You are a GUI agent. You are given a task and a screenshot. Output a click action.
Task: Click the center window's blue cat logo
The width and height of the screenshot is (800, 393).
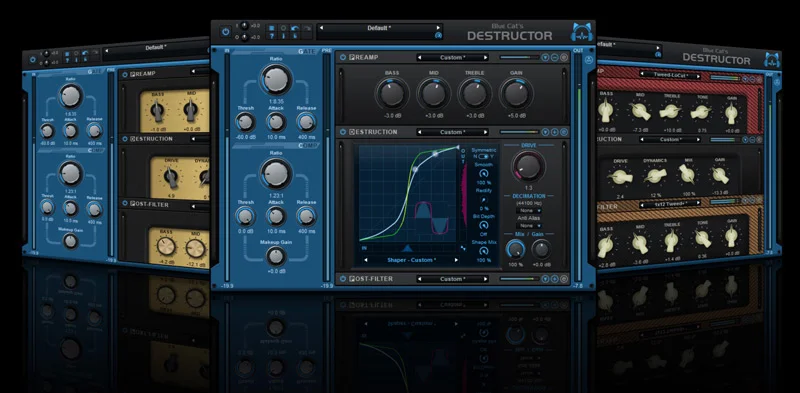pyautogui.click(x=581, y=32)
